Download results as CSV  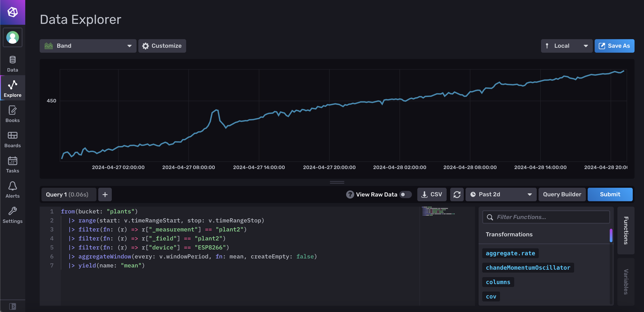point(432,194)
